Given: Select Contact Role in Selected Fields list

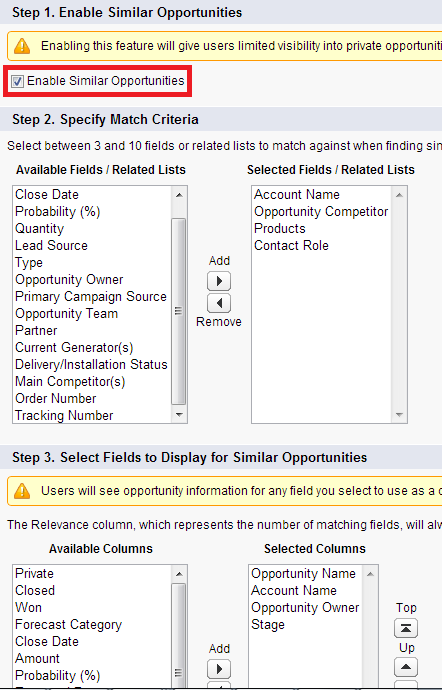Looking at the screenshot, I should click(x=291, y=246).
